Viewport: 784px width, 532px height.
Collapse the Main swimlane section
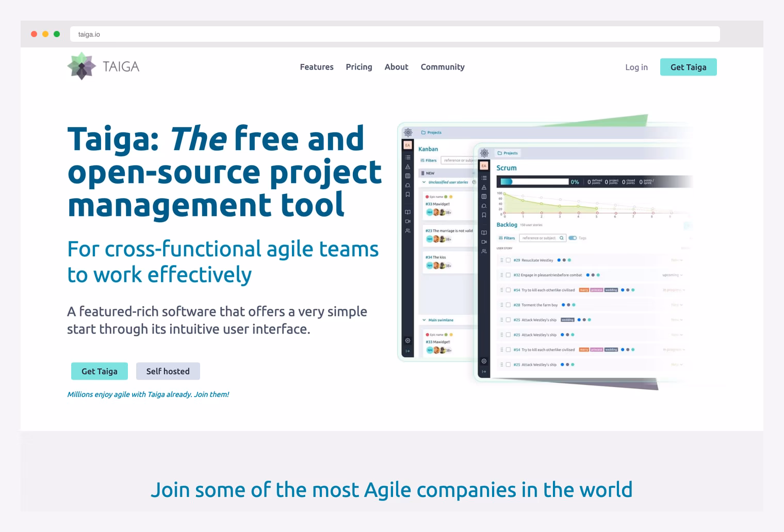[424, 320]
